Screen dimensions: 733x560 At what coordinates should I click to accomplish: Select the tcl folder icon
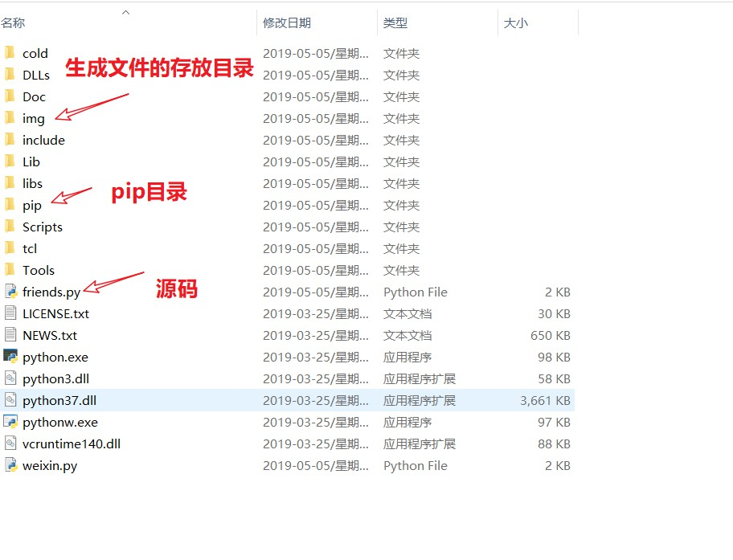click(x=10, y=247)
